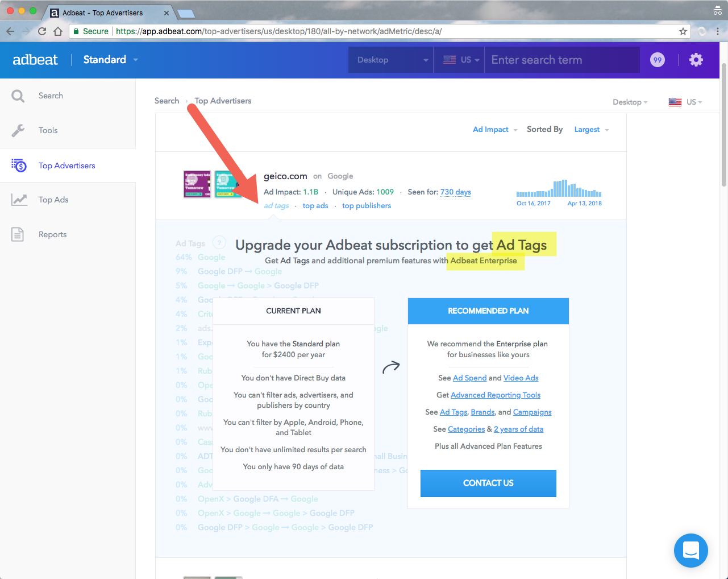The image size is (728, 579).
Task: Expand the Largest sort dropdown
Action: click(592, 130)
